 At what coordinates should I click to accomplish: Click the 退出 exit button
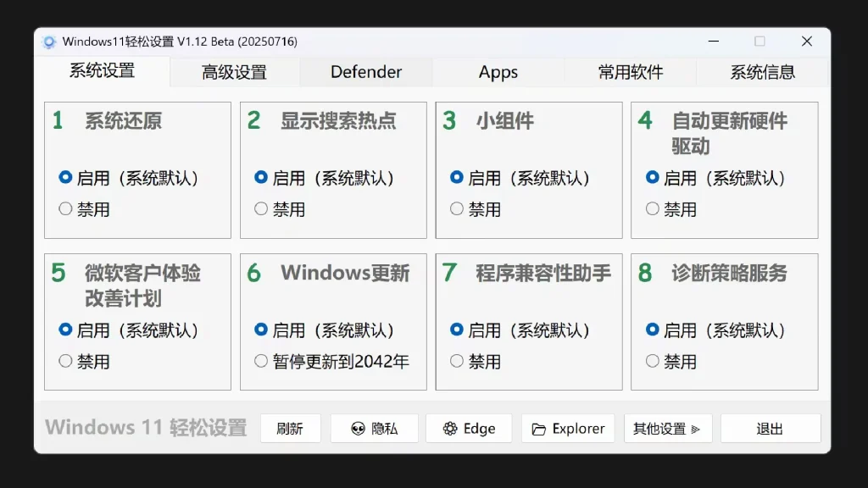pos(770,428)
